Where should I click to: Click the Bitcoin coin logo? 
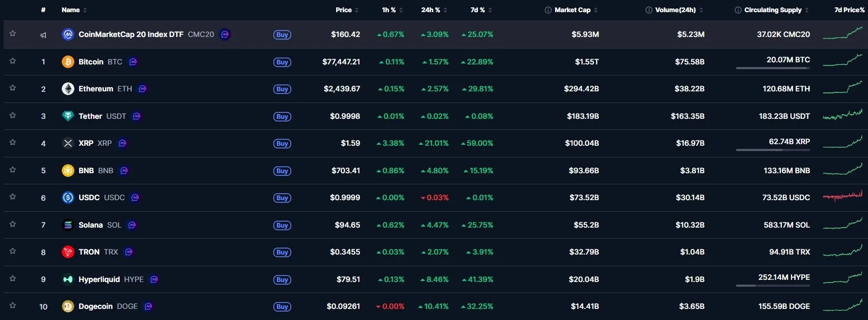tap(68, 62)
